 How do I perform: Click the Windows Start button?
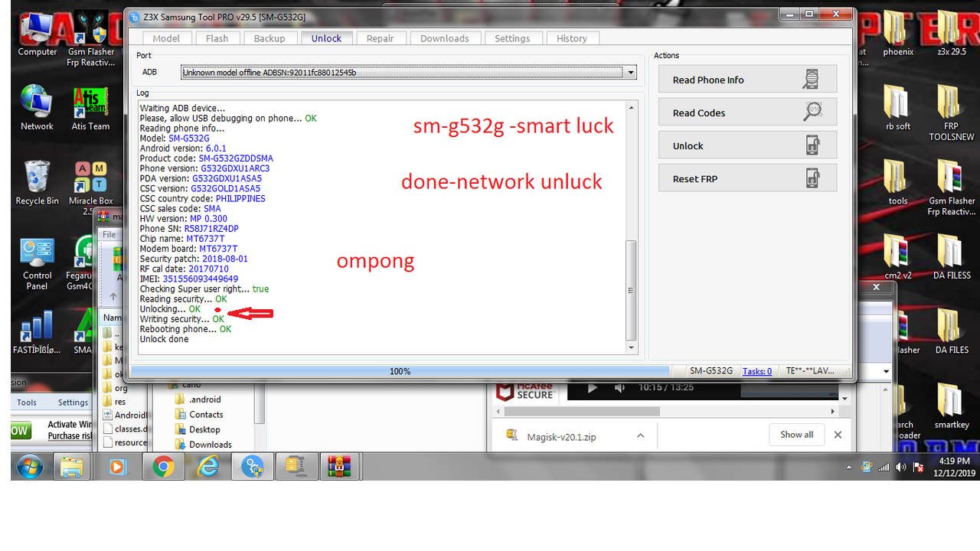pos(29,466)
